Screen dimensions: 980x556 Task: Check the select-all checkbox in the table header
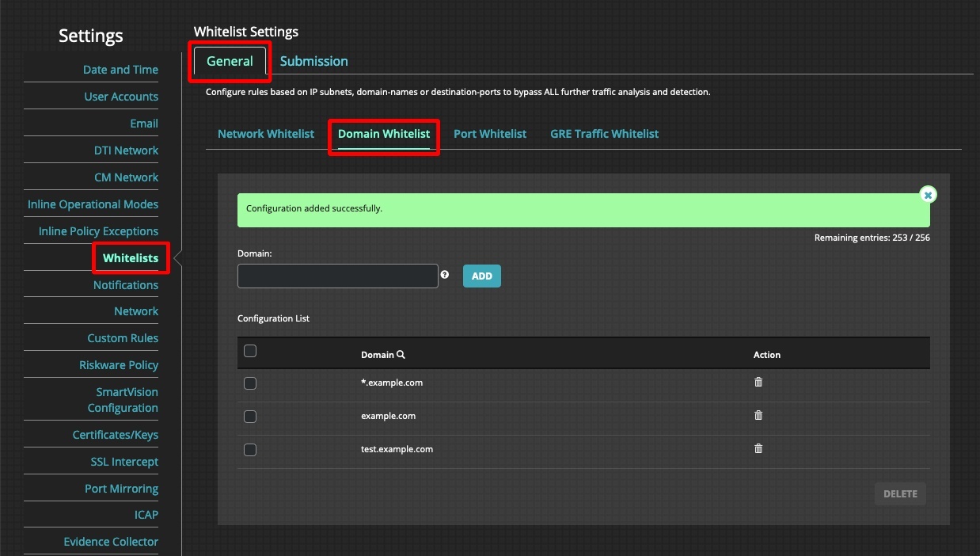250,350
